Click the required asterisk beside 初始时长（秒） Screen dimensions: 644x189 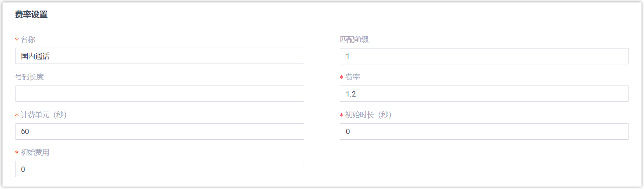(342, 115)
